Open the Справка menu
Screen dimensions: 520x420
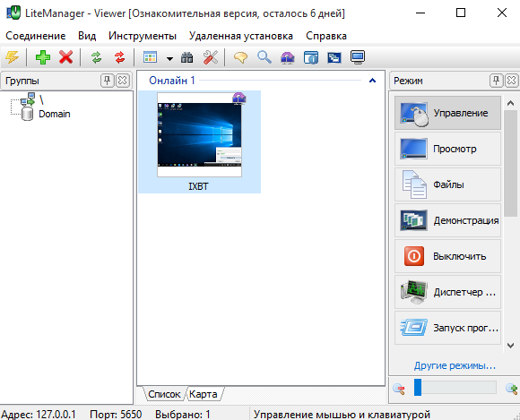326,36
